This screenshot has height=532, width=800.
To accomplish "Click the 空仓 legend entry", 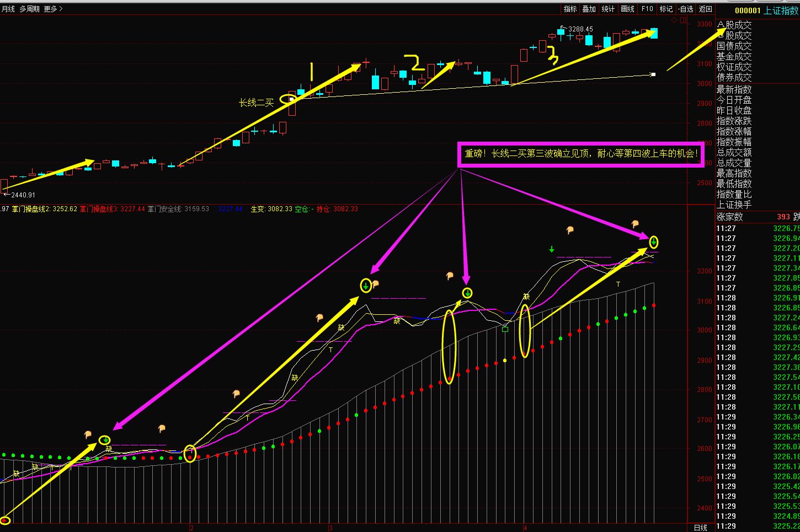I will click(x=305, y=209).
